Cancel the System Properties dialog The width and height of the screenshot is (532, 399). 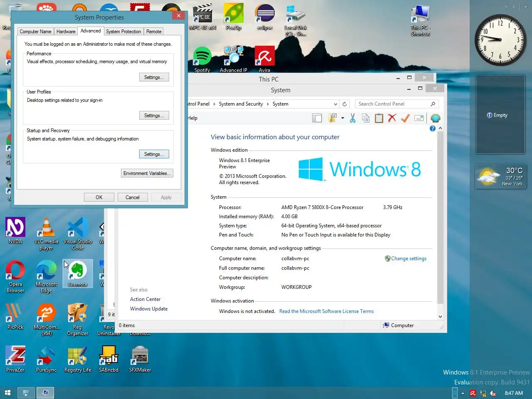[133, 197]
